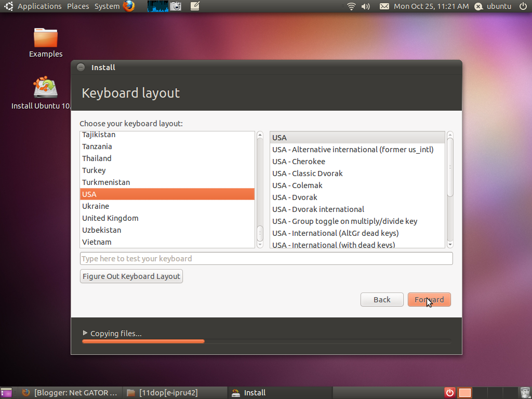Open the Trash in the bottom panel

(x=525, y=392)
